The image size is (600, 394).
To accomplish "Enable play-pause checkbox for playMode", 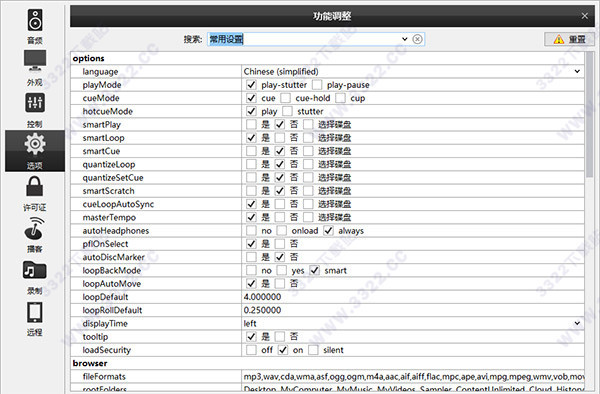I will 317,85.
